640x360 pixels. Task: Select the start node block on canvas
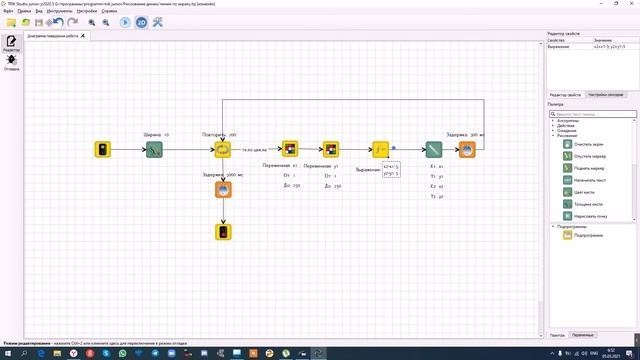point(102,149)
